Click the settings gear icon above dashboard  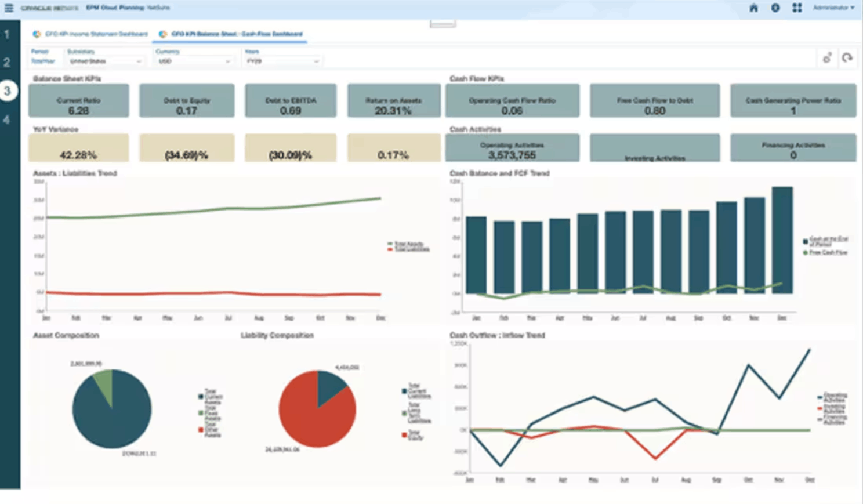click(x=826, y=58)
